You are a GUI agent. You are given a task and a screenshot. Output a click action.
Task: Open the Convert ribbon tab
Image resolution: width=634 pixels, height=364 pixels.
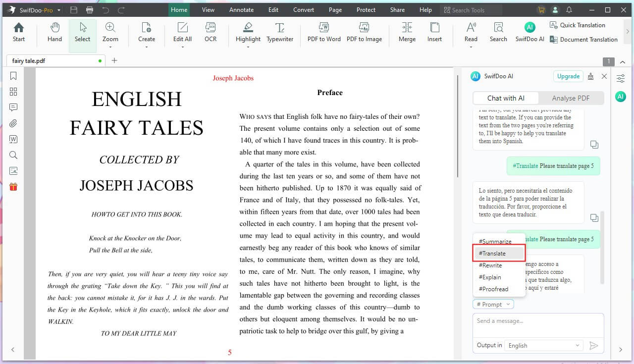303,10
